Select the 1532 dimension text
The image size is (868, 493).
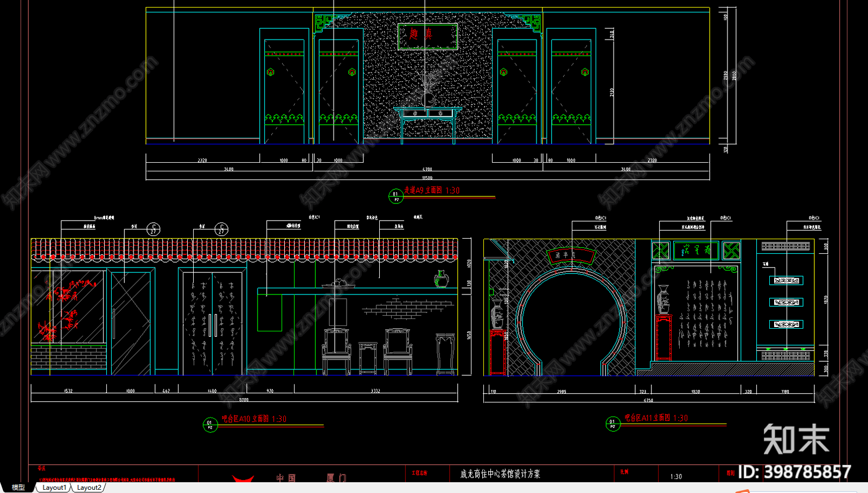(x=68, y=391)
